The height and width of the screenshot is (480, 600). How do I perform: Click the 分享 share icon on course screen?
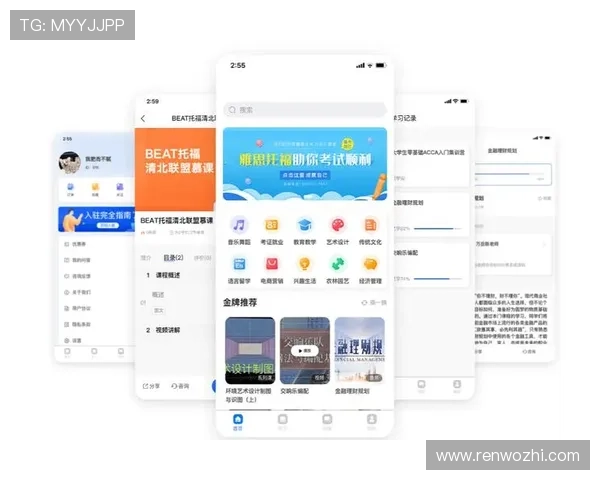[145, 386]
